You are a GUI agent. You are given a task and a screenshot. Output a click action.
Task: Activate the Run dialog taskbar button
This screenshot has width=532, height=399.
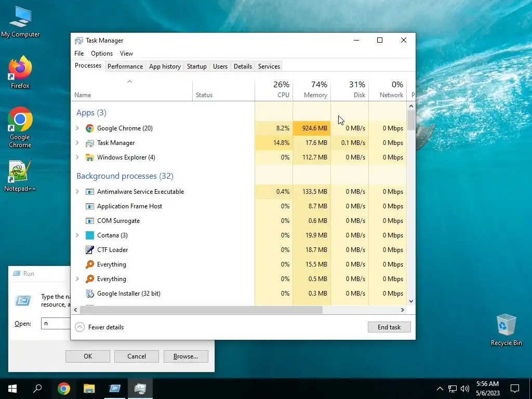point(115,389)
